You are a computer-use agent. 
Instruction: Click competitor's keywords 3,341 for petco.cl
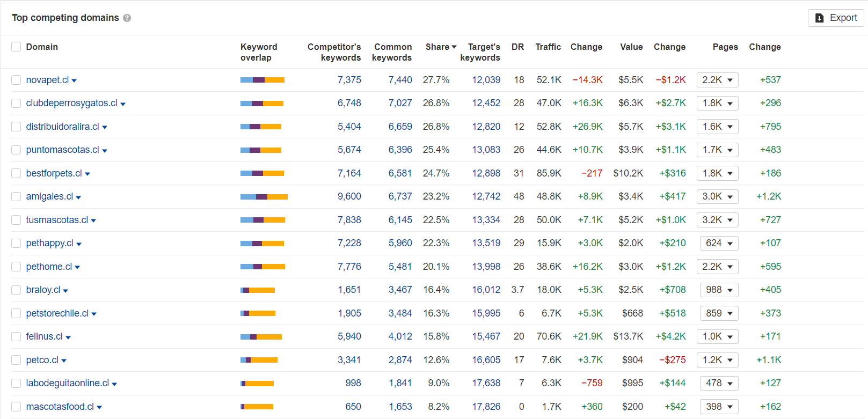349,360
